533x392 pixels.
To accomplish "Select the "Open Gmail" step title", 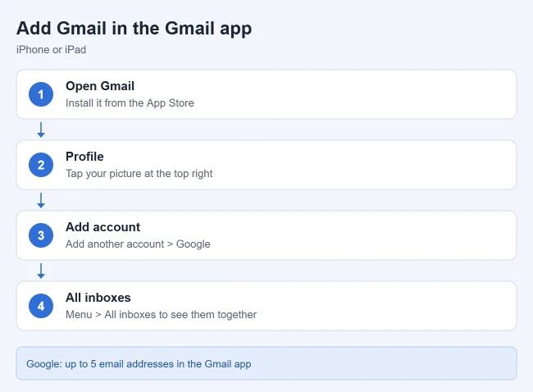I will tap(100, 86).
